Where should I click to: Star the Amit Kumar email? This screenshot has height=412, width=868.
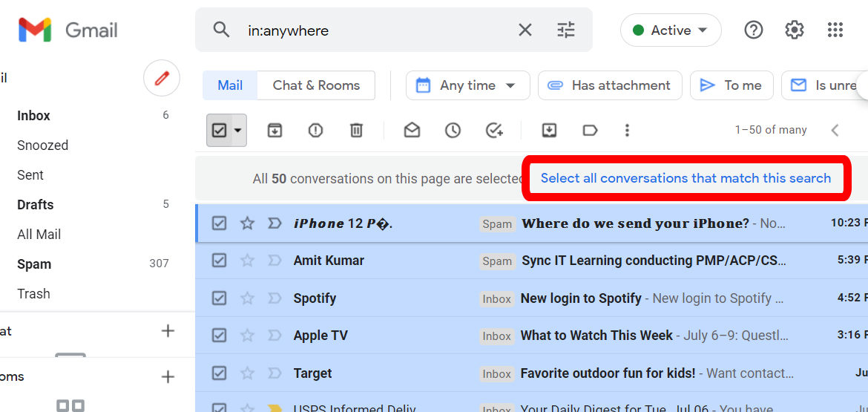click(247, 261)
